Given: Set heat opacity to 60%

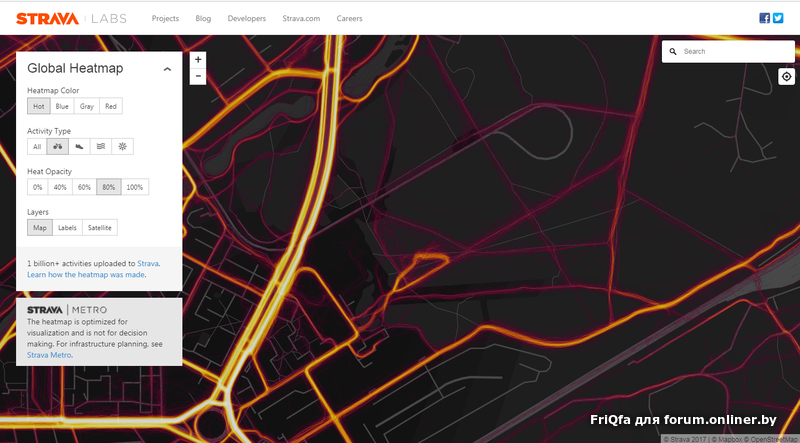Looking at the screenshot, I should click(84, 187).
